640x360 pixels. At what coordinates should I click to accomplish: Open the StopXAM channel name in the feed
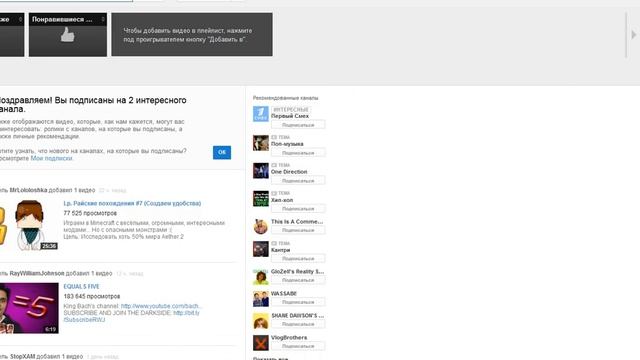coord(22,357)
